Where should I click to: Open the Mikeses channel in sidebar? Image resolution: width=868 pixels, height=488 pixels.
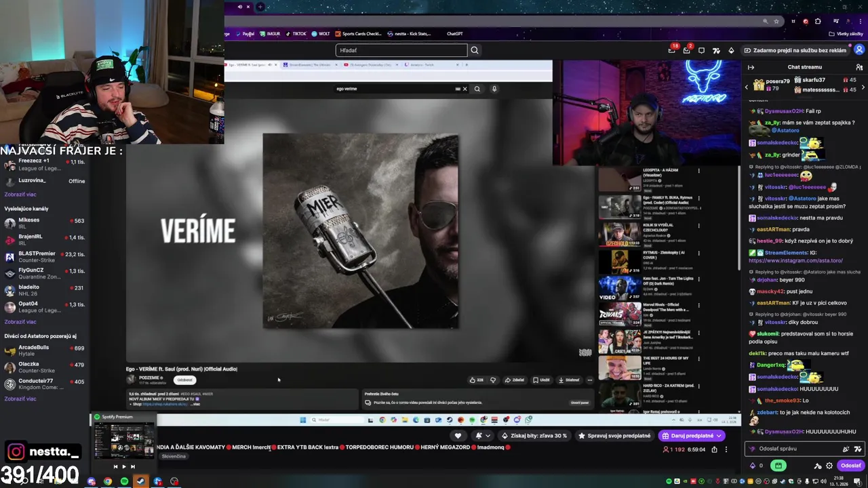(45, 223)
